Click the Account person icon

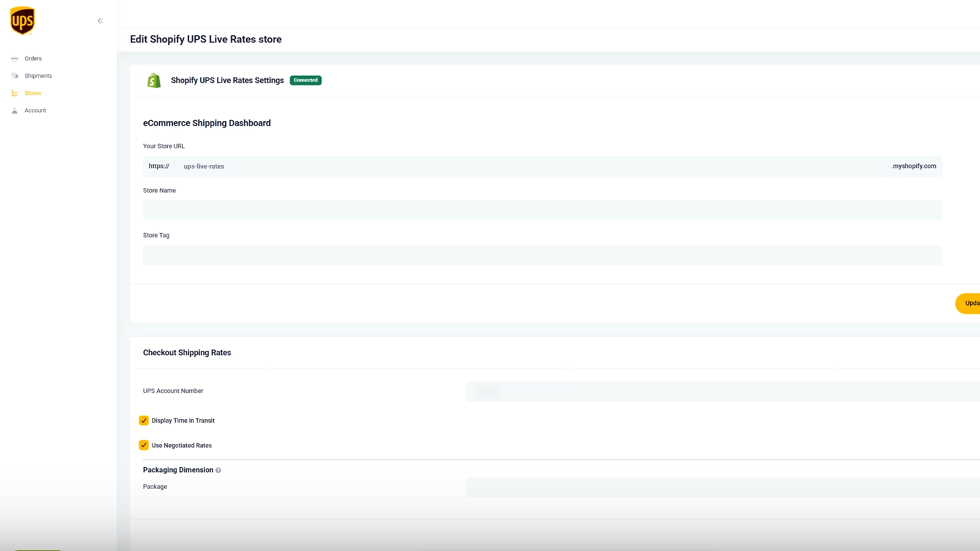[x=15, y=111]
